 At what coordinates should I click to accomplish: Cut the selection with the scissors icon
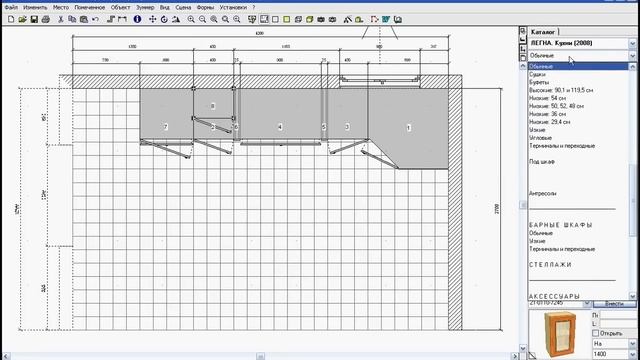(x=61, y=19)
